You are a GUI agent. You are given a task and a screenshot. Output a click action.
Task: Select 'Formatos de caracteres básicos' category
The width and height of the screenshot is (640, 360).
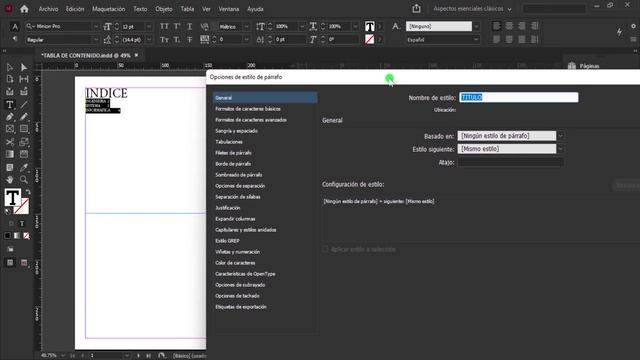pyautogui.click(x=248, y=109)
